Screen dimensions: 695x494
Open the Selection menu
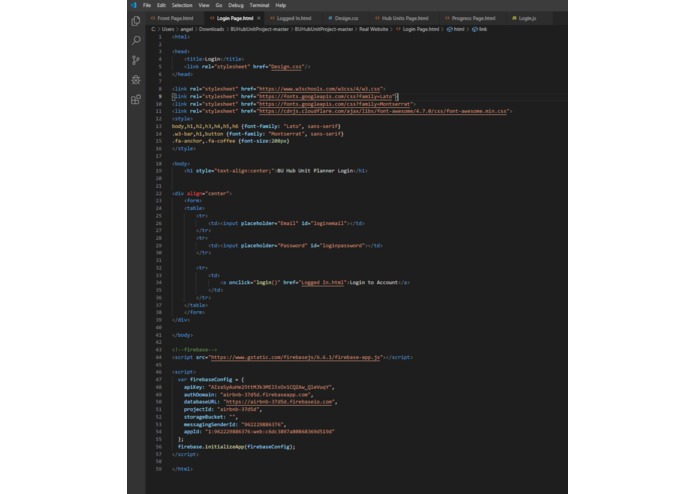click(182, 5)
